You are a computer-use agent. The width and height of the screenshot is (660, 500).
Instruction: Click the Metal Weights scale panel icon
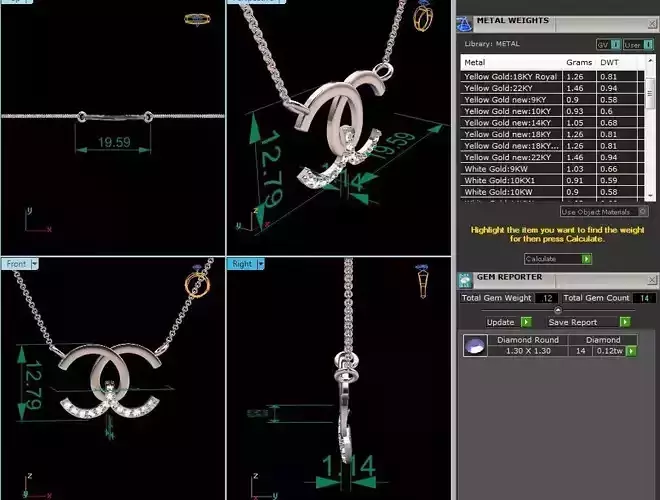click(464, 24)
